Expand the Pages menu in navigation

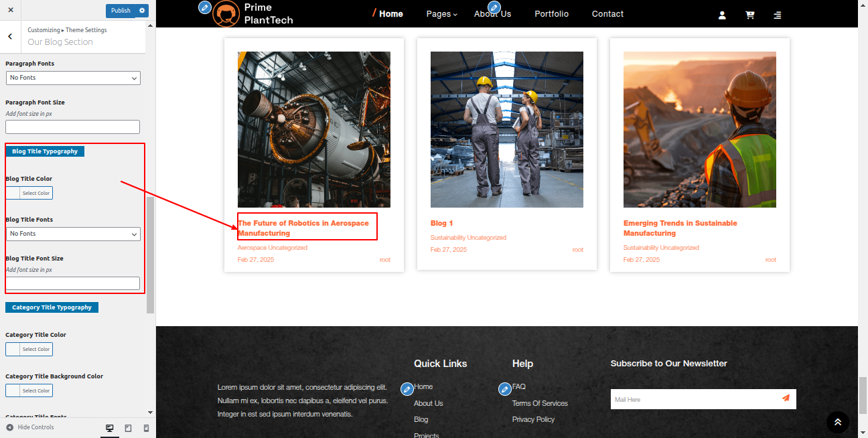click(441, 14)
